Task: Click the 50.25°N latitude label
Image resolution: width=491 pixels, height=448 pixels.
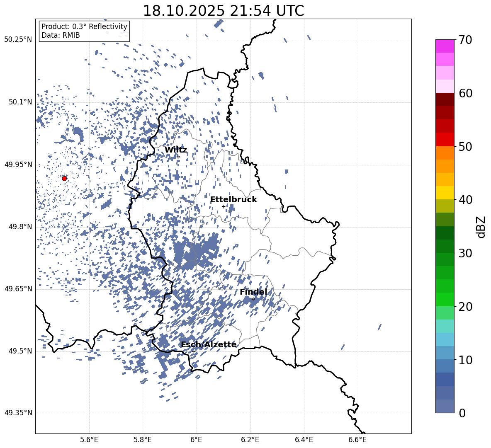Action: tap(18, 40)
